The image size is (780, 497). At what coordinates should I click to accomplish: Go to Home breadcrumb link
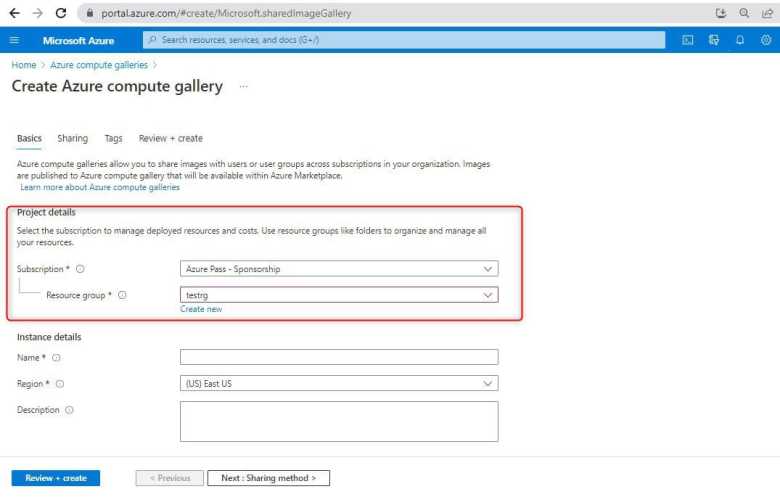[24, 65]
